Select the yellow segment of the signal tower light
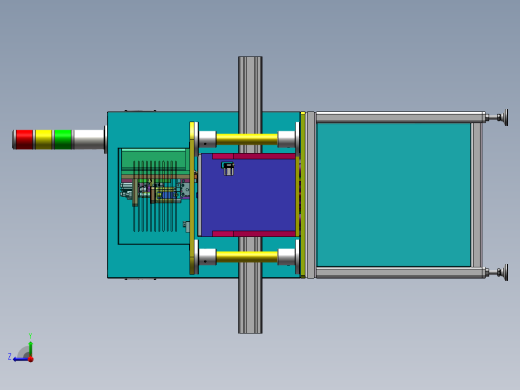This screenshot has width=520, height=390. pos(44,139)
